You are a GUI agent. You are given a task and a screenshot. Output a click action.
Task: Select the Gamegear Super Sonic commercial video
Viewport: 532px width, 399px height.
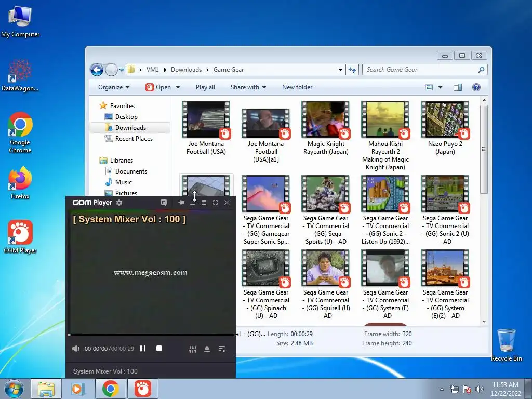pyautogui.click(x=266, y=210)
